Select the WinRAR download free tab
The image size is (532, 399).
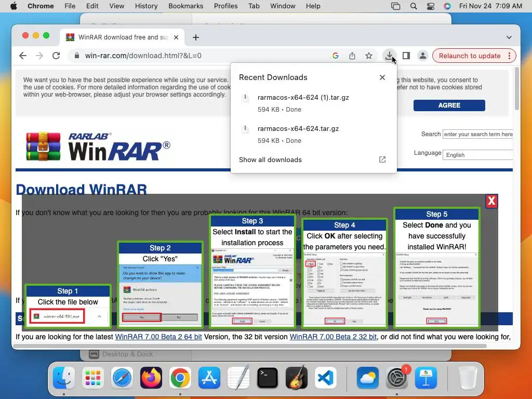[123, 37]
